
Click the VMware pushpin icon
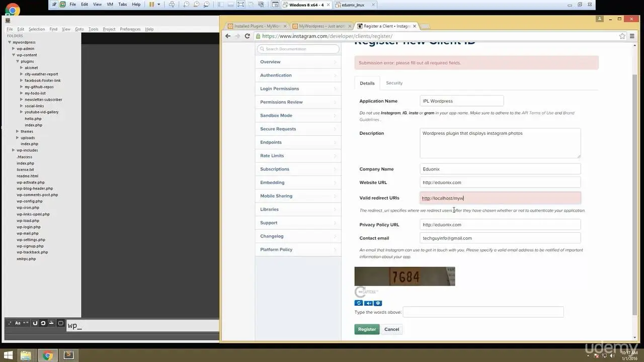click(x=54, y=5)
